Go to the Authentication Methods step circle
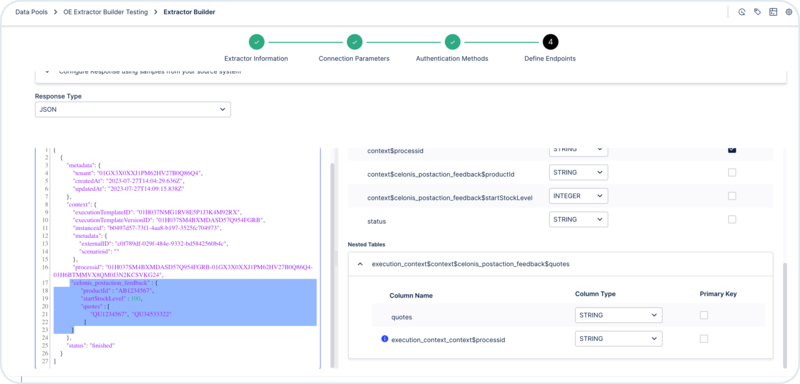800x384 pixels. (x=452, y=42)
